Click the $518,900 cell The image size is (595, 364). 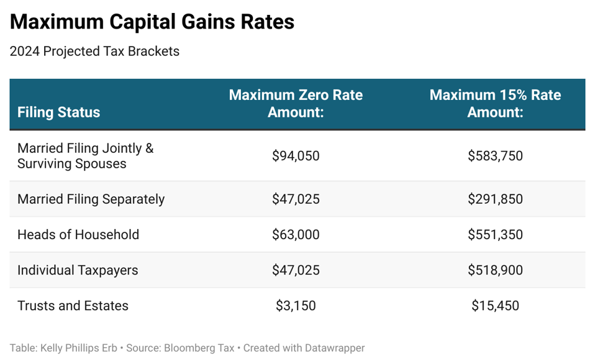[x=495, y=270]
